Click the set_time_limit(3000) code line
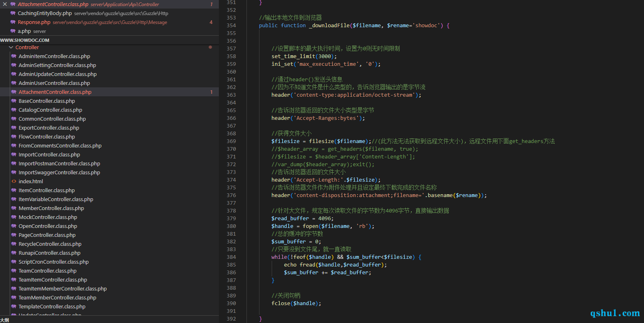The image size is (644, 323). [304, 56]
